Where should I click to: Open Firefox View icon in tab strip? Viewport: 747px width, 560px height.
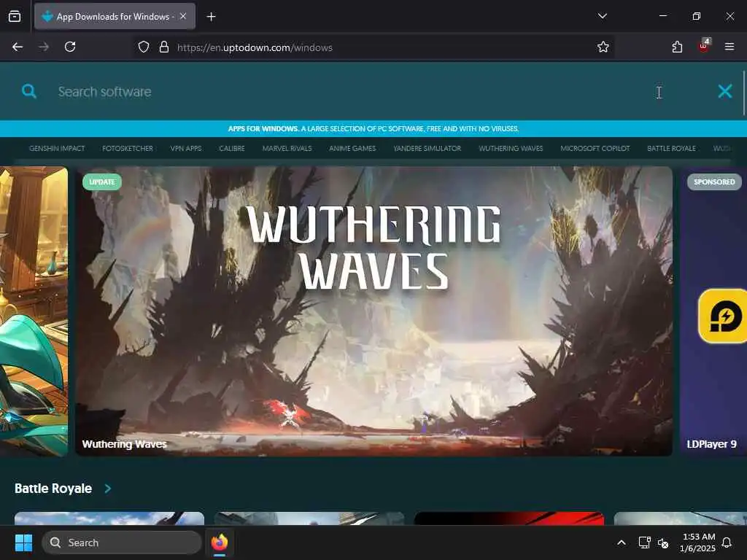tap(15, 16)
